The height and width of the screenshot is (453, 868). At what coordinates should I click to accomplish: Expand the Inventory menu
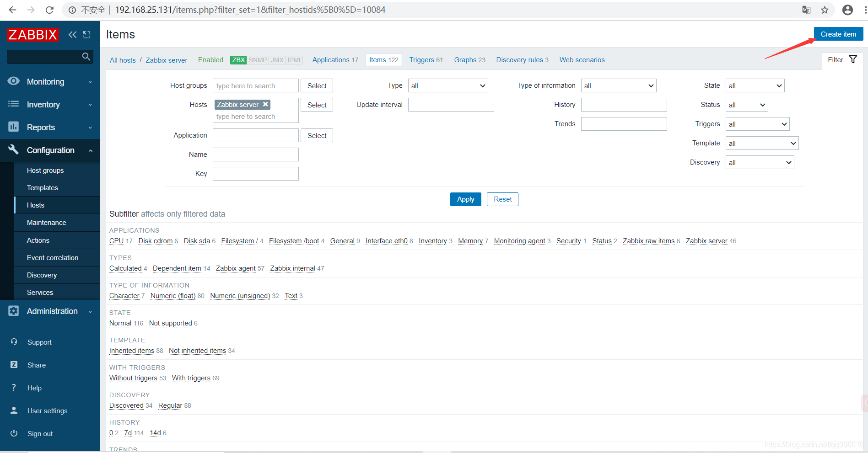coord(50,104)
